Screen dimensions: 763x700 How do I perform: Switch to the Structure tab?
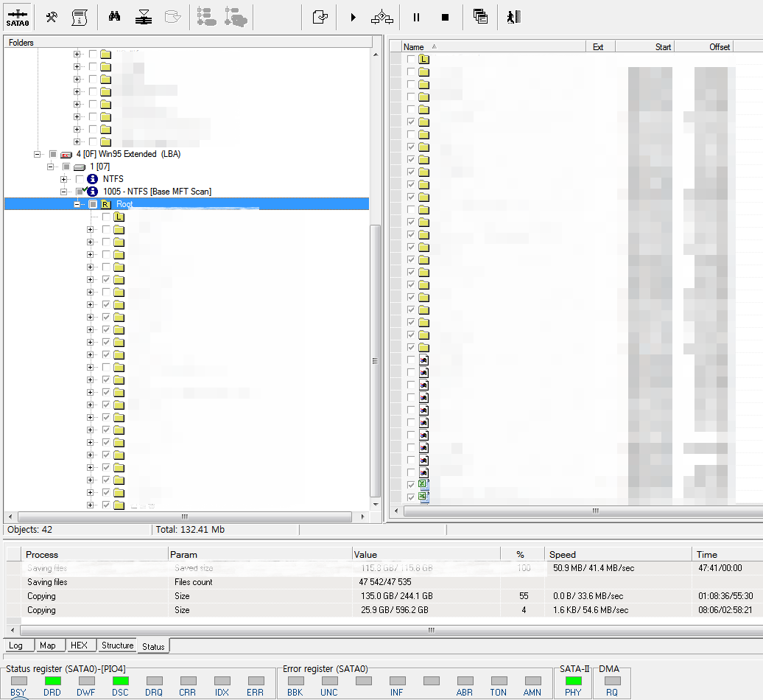(117, 645)
